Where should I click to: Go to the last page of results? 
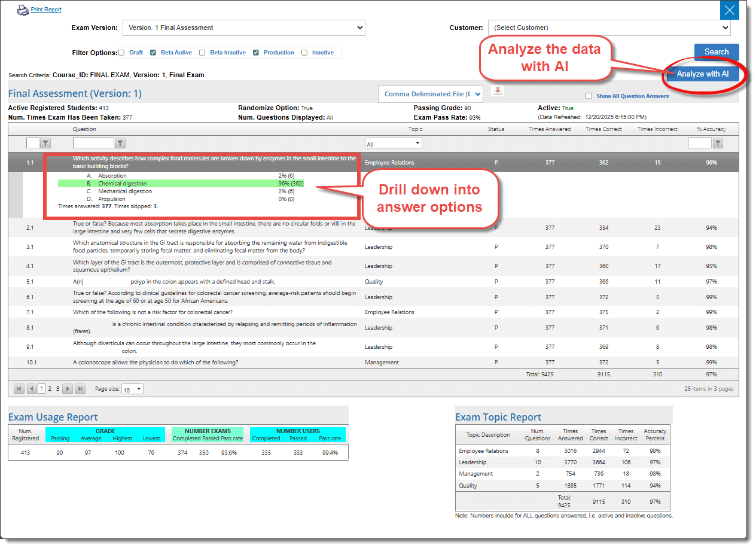(x=80, y=389)
